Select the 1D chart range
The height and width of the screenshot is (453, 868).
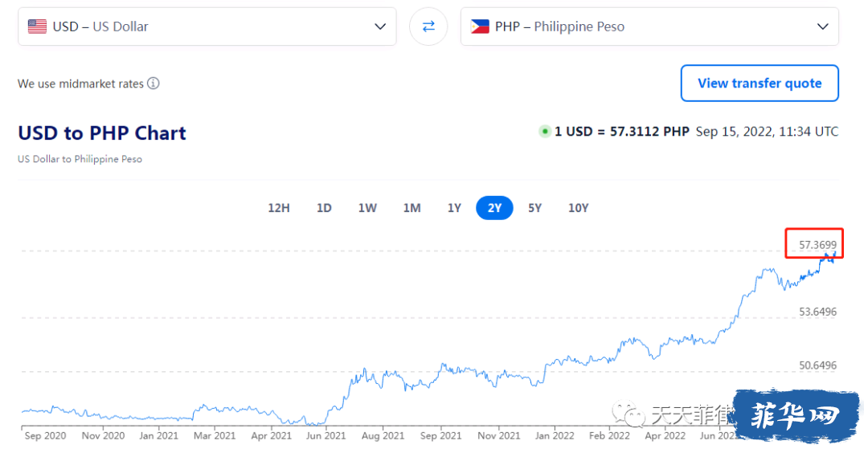[x=324, y=208]
